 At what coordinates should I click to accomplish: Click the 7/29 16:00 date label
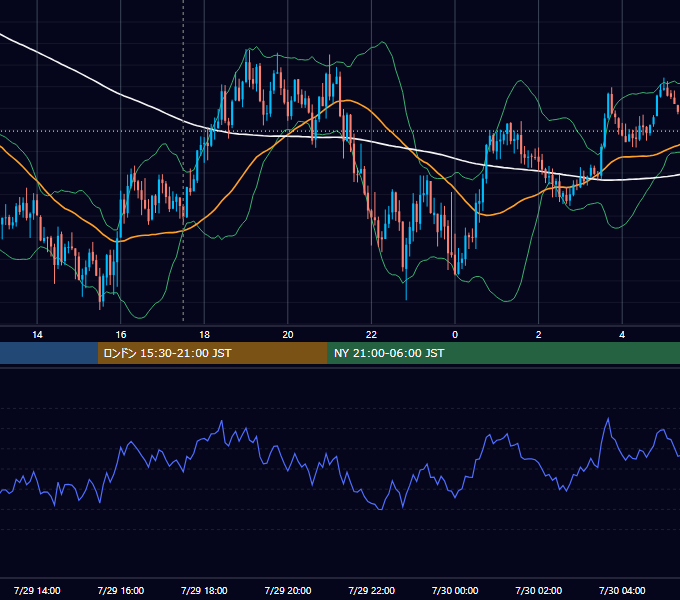pyautogui.click(x=121, y=590)
